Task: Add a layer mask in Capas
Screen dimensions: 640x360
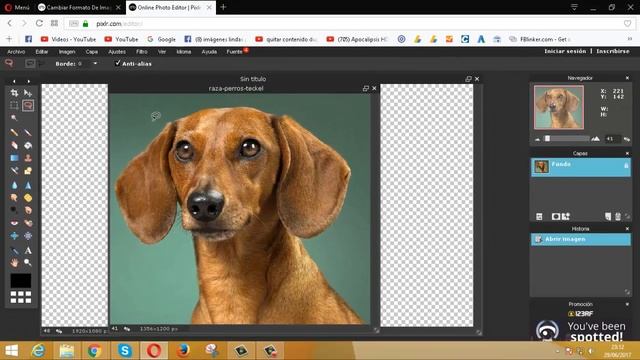Action: (556, 217)
